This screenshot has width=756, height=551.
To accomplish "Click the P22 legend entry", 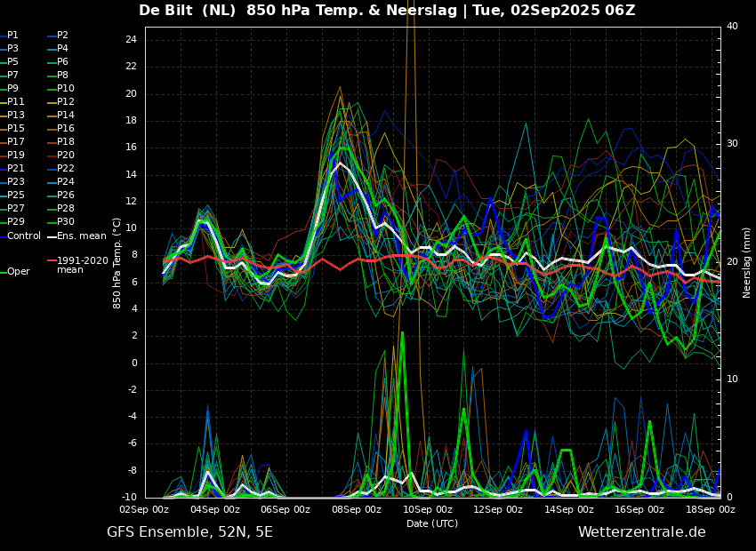I will tap(65, 169).
